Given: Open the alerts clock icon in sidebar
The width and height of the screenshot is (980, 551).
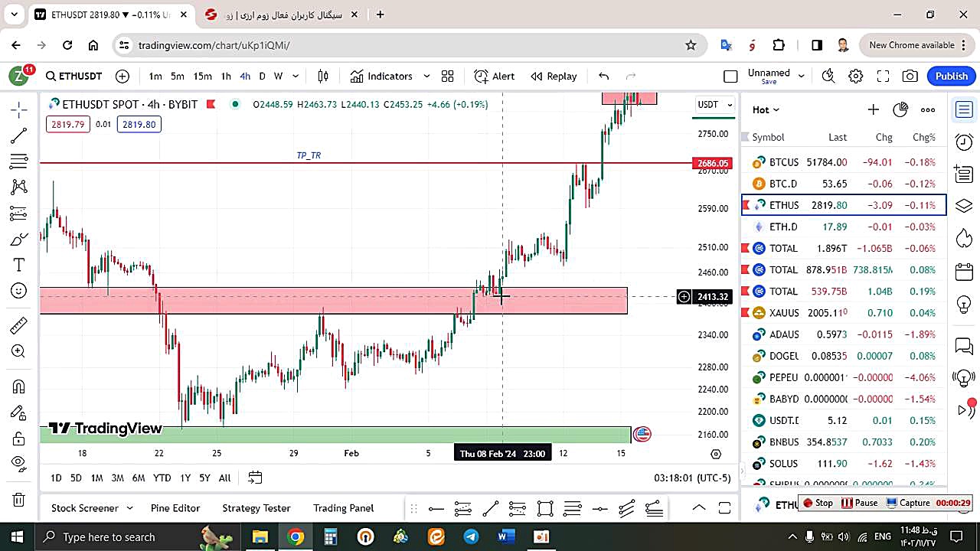Looking at the screenshot, I should pyautogui.click(x=964, y=142).
